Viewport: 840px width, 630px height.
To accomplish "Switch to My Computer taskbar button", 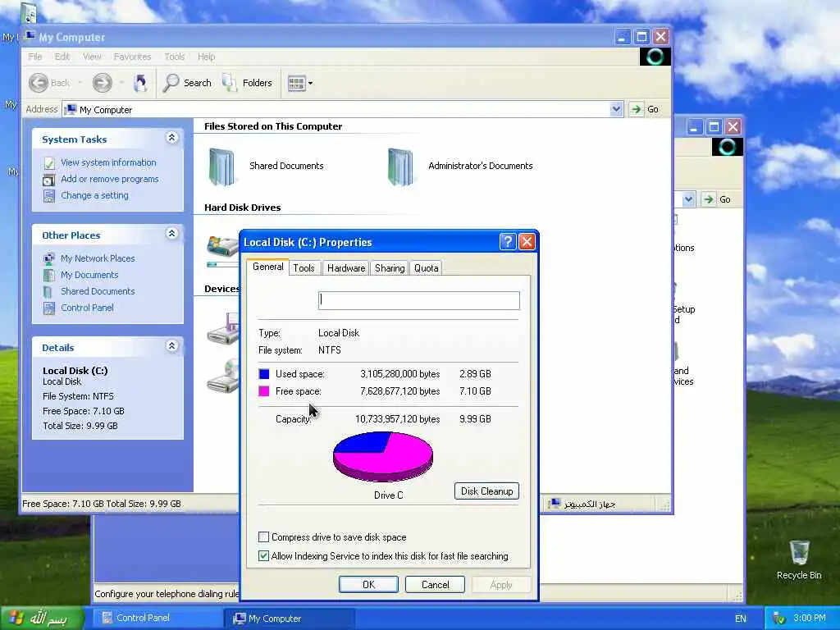I will tap(290, 619).
